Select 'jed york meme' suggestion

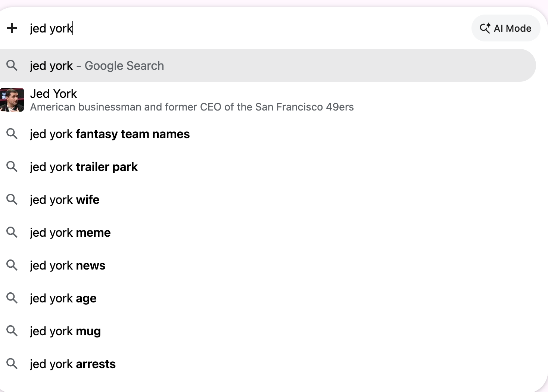[x=267, y=233]
